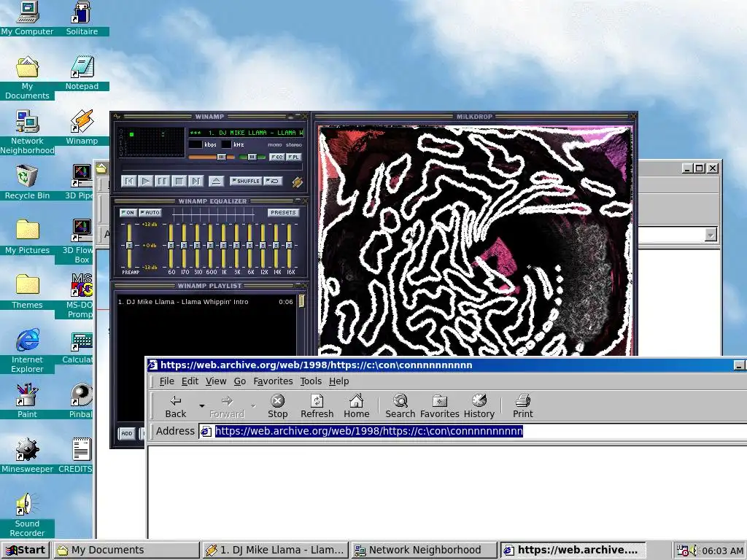Click the Milkdrop visualization area
Viewport: 747px width, 560px height.
[476, 241]
